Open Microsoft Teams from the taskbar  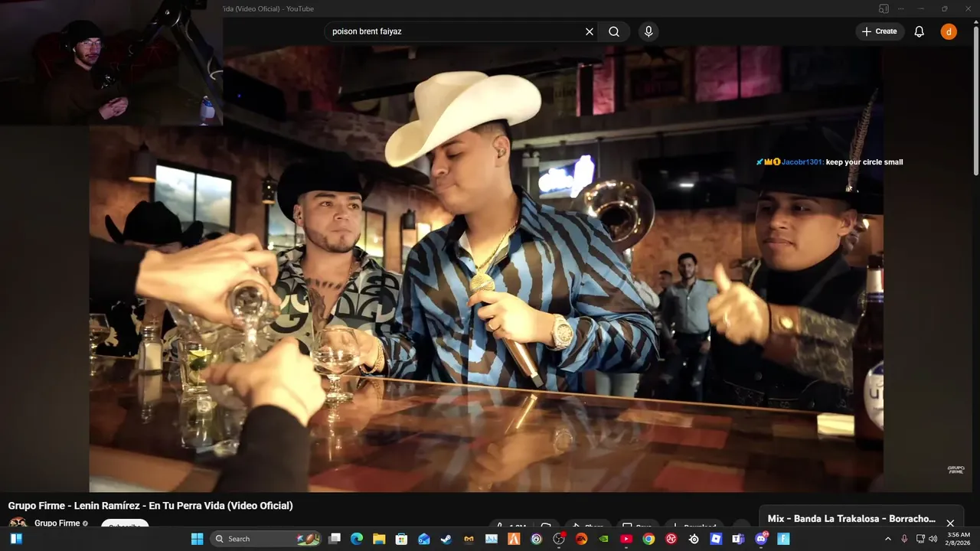coord(738,539)
